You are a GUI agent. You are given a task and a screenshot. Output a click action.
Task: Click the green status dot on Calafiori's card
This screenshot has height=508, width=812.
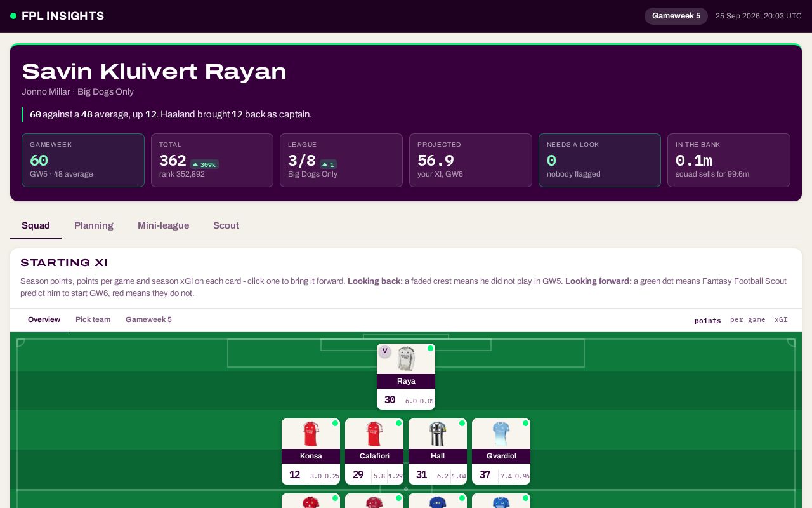(398, 423)
